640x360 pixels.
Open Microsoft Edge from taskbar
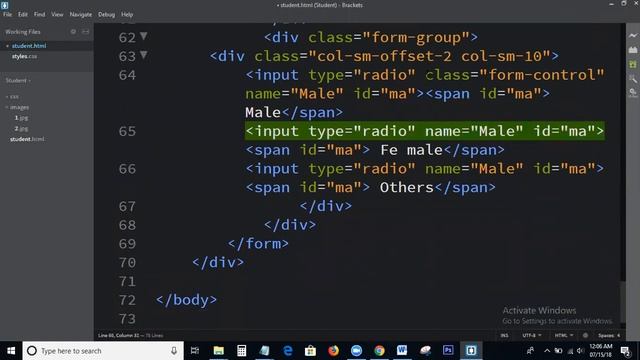click(287, 351)
